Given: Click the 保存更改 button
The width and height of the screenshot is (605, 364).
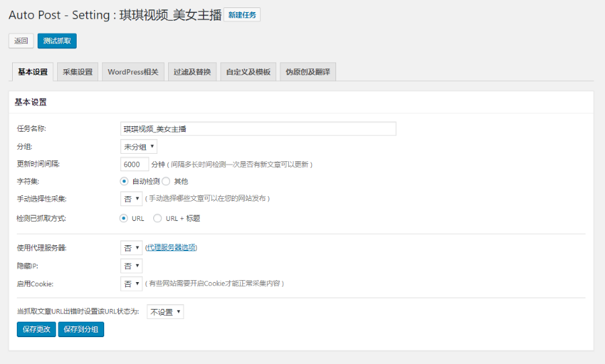Looking at the screenshot, I should pos(36,329).
